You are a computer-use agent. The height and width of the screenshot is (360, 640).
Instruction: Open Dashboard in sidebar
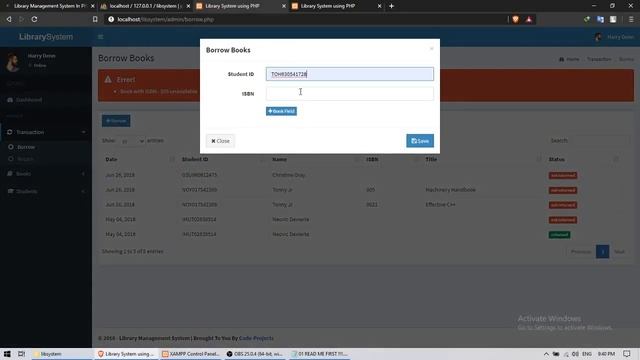46,100
